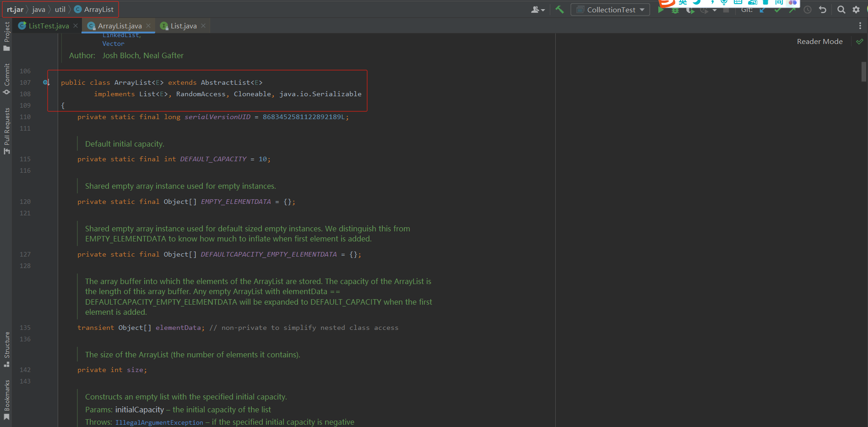Close the List.java tab
868x427 pixels.
[x=203, y=26]
